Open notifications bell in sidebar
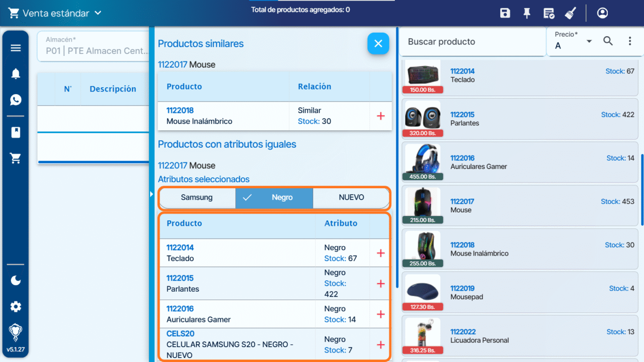The height and width of the screenshot is (362, 644). coord(16,74)
